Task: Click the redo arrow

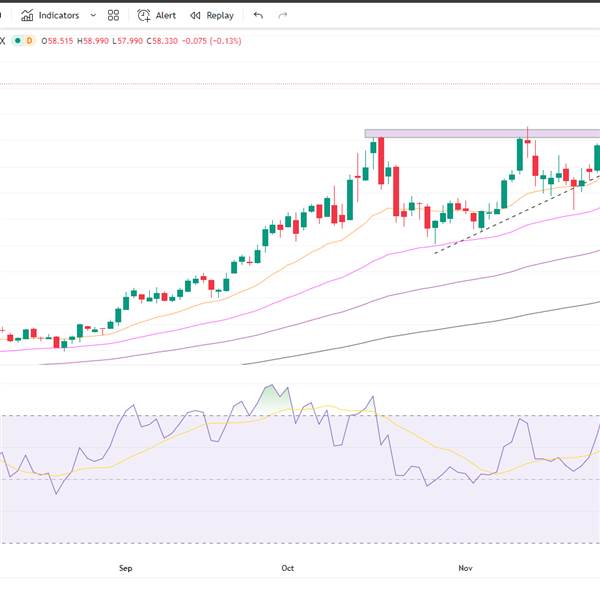Action: click(283, 15)
